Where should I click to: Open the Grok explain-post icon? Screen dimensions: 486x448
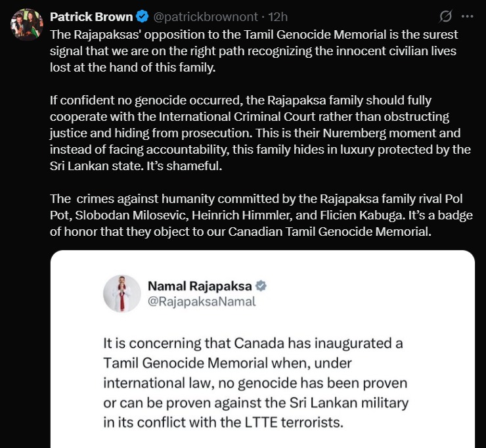point(445,15)
